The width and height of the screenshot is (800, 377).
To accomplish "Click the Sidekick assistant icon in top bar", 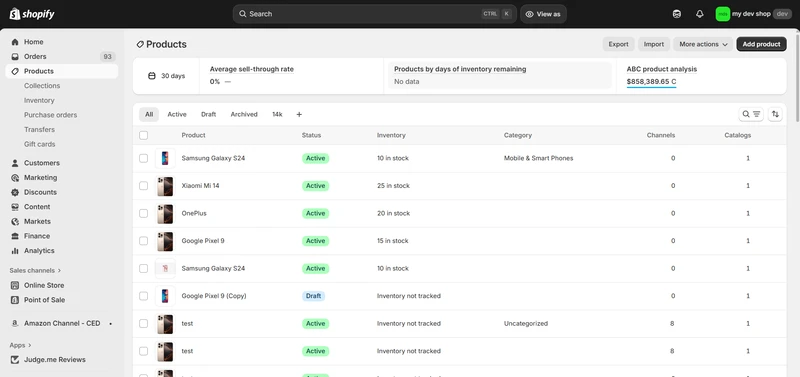I will click(677, 14).
